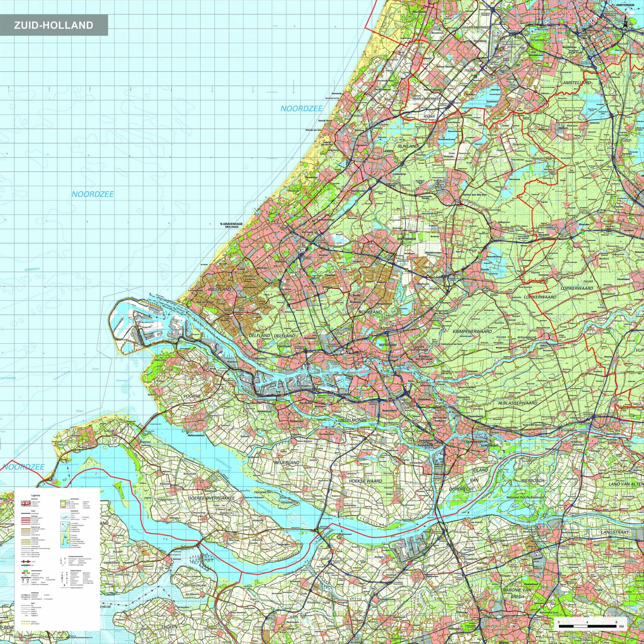Click the coastline hydrography sample in legend

click(x=65, y=527)
